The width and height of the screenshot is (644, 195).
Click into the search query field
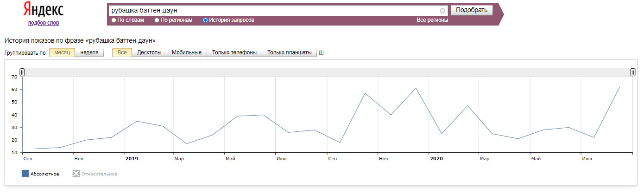tap(273, 10)
